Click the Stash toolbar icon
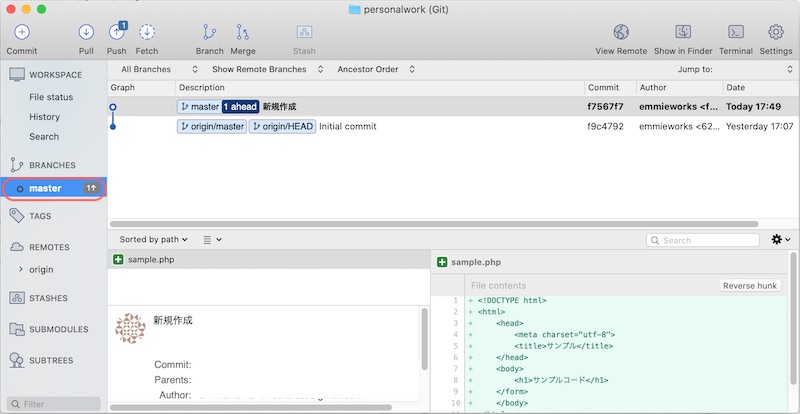800x414 pixels. 305,32
